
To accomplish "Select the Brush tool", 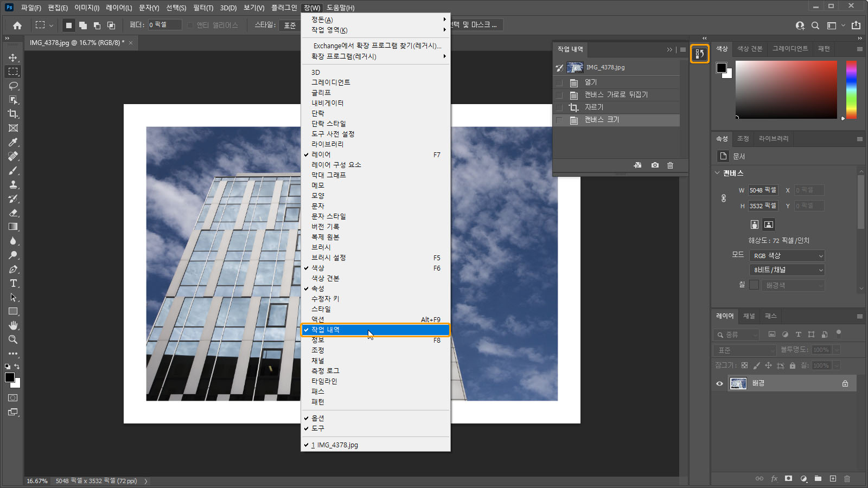I will (x=13, y=170).
